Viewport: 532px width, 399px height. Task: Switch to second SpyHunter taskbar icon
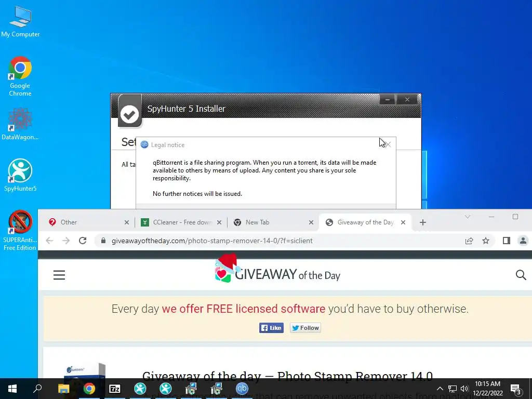click(x=166, y=389)
